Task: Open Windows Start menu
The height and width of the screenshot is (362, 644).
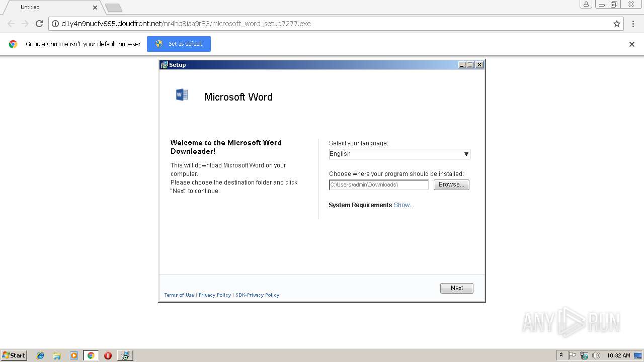Action: point(14,355)
